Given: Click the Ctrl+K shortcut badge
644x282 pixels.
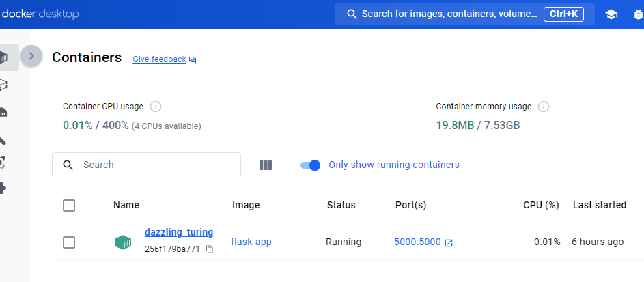Looking at the screenshot, I should [x=563, y=14].
